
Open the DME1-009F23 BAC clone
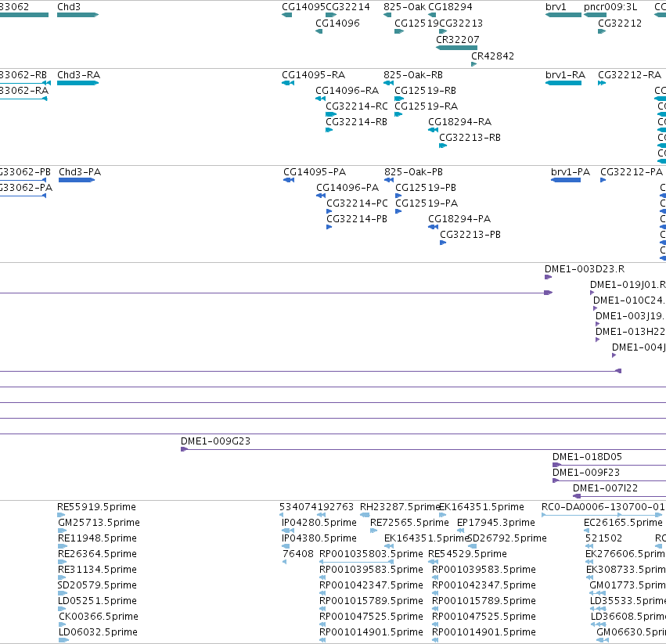[609, 481]
